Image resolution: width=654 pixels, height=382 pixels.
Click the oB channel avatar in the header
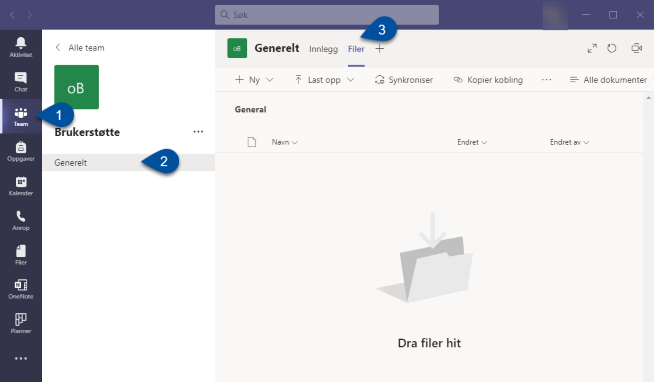[x=237, y=48]
